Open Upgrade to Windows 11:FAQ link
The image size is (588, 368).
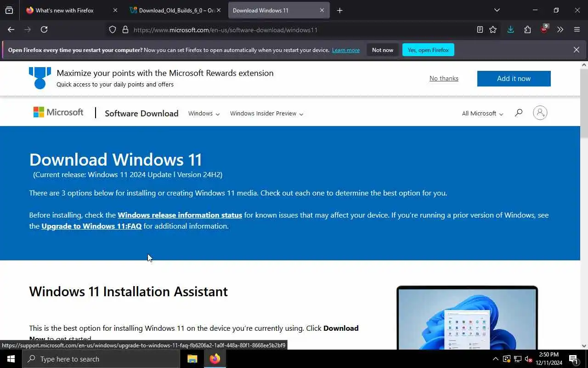91,226
